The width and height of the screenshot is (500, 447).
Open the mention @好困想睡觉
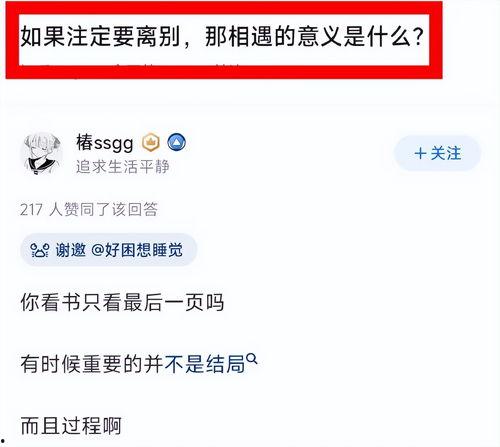pos(137,250)
